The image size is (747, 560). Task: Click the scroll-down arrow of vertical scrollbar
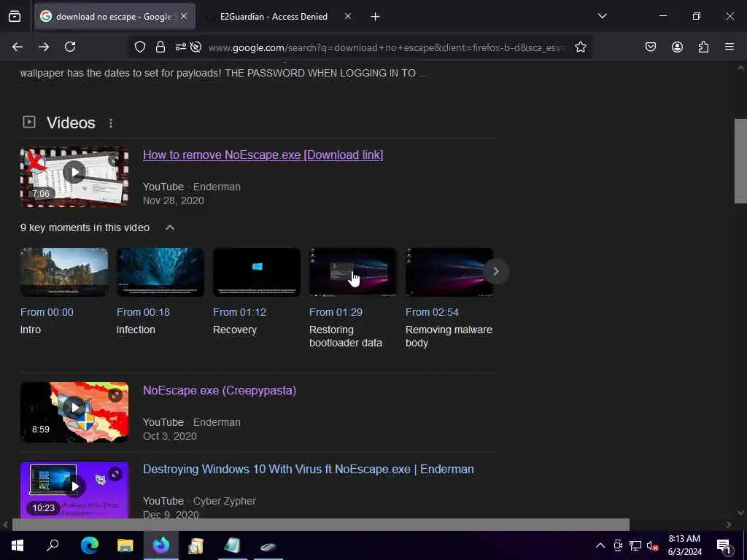point(740,513)
